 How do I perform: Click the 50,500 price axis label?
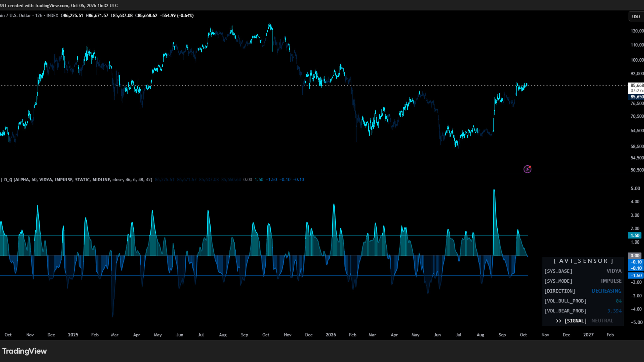tap(637, 170)
